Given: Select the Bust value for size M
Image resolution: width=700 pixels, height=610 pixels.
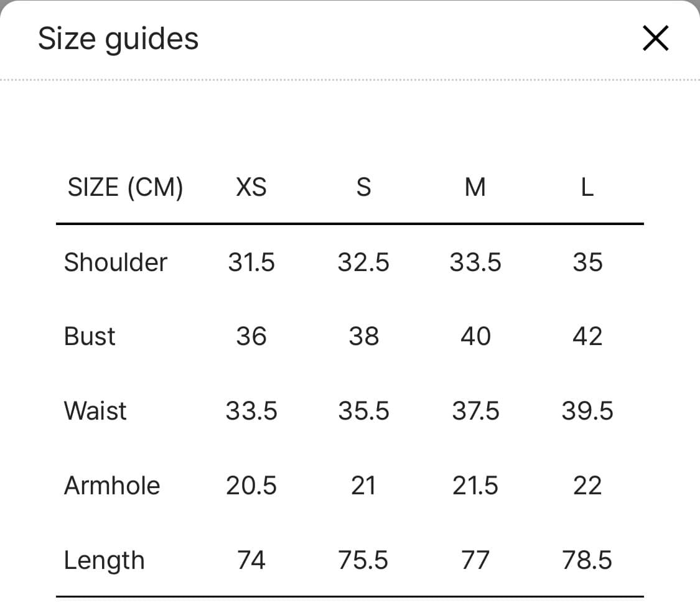Looking at the screenshot, I should pyautogui.click(x=475, y=336).
